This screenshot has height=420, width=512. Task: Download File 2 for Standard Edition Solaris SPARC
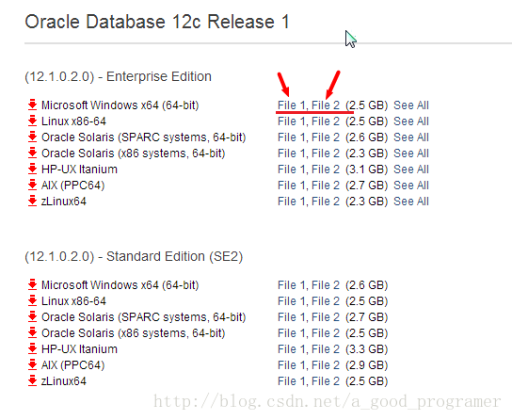tap(326, 317)
